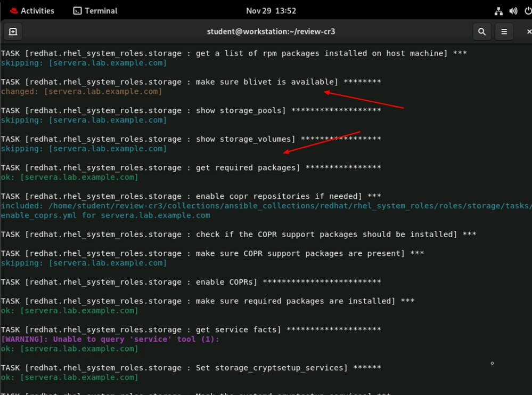Click the magnifier search icon in header
Image resolution: width=532 pixels, height=395 pixels.
point(482,31)
